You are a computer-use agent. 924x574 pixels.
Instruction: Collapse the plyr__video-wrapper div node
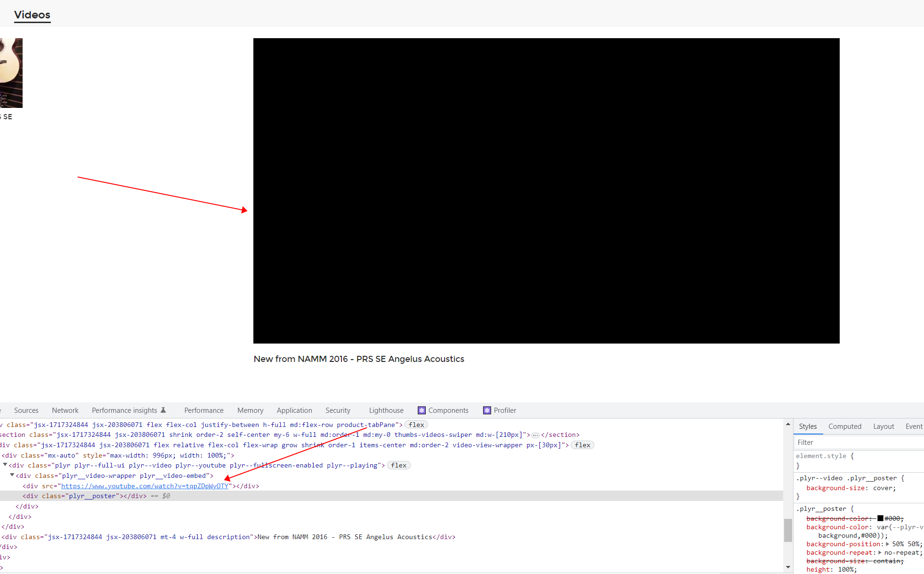click(x=12, y=475)
